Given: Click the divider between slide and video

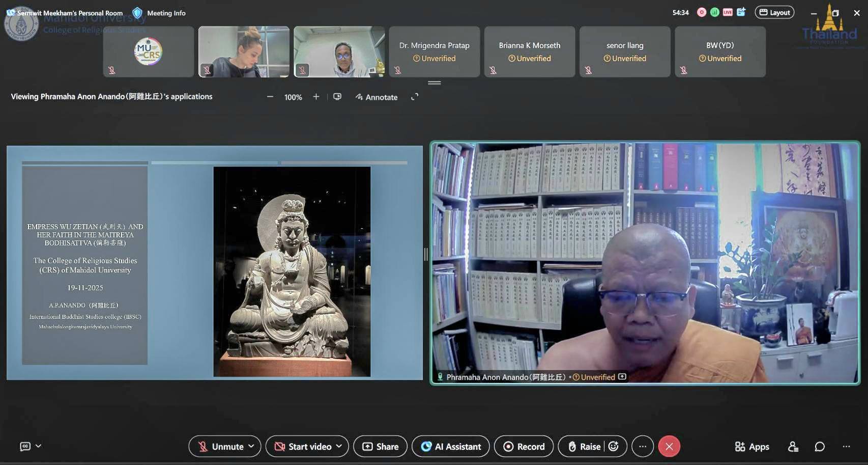Looking at the screenshot, I should point(426,254).
